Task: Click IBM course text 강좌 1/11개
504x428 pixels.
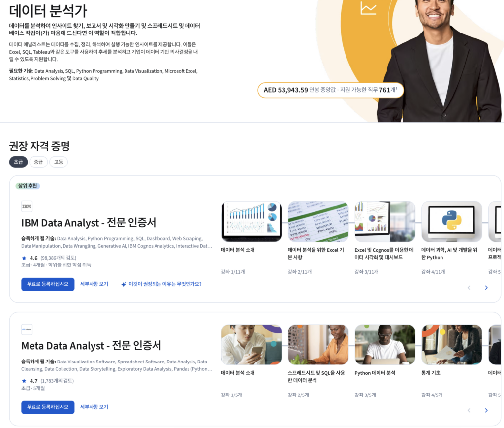Action: point(233,272)
